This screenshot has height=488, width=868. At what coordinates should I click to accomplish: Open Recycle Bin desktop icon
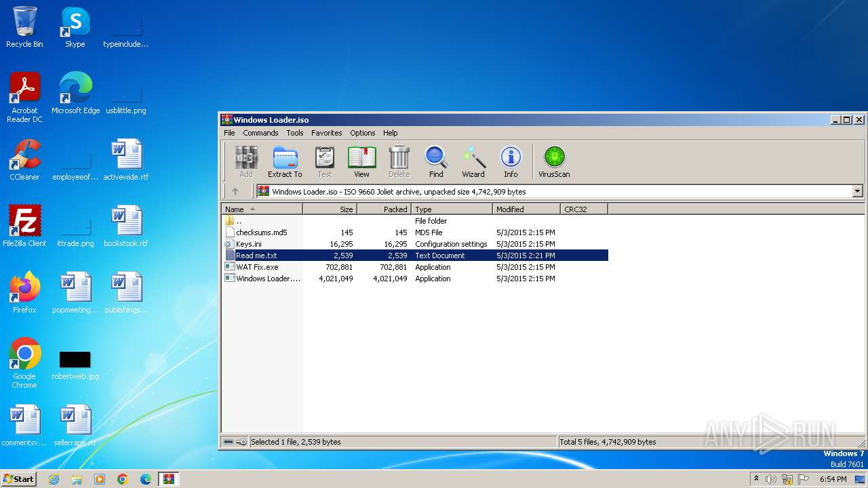24,27
